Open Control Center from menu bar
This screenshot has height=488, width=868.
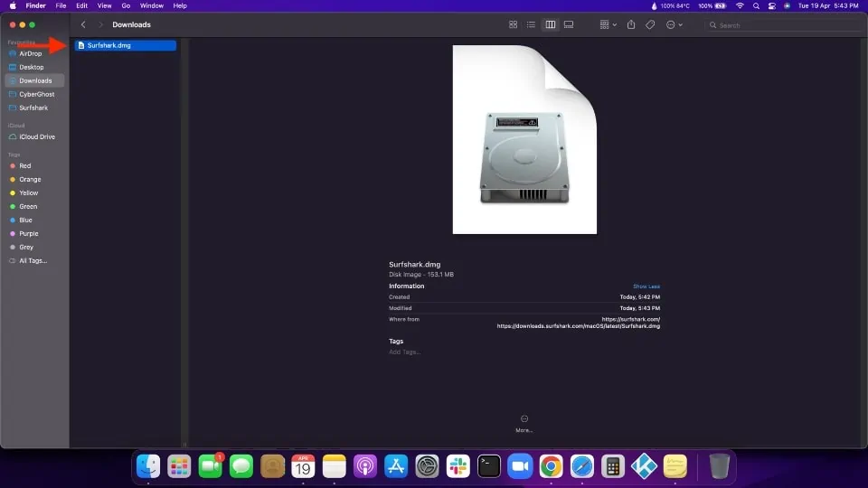771,6
